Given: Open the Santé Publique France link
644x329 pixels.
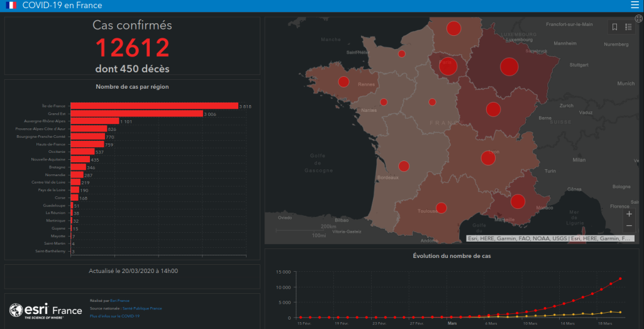Looking at the screenshot, I should [142, 308].
